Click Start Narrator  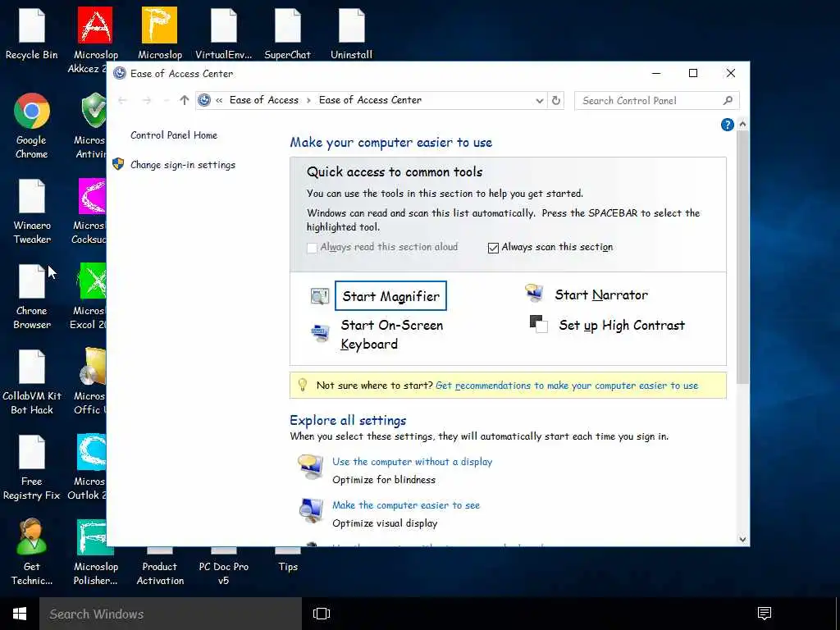pos(601,294)
